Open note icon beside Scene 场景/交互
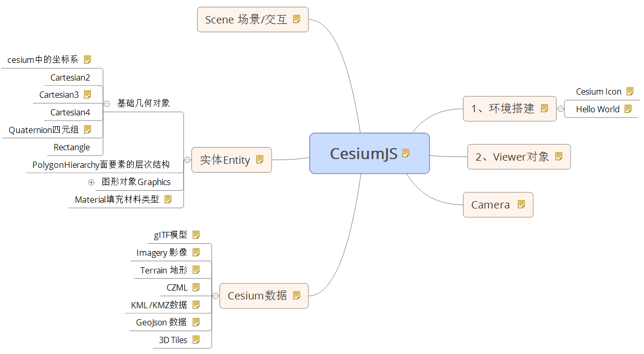The image size is (644, 354). (297, 19)
